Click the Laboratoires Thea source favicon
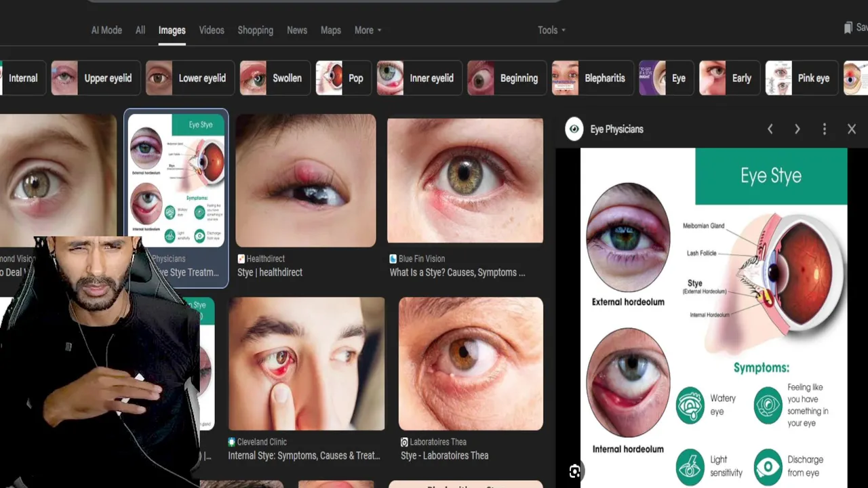Viewport: 868px width, 488px height. click(404, 442)
